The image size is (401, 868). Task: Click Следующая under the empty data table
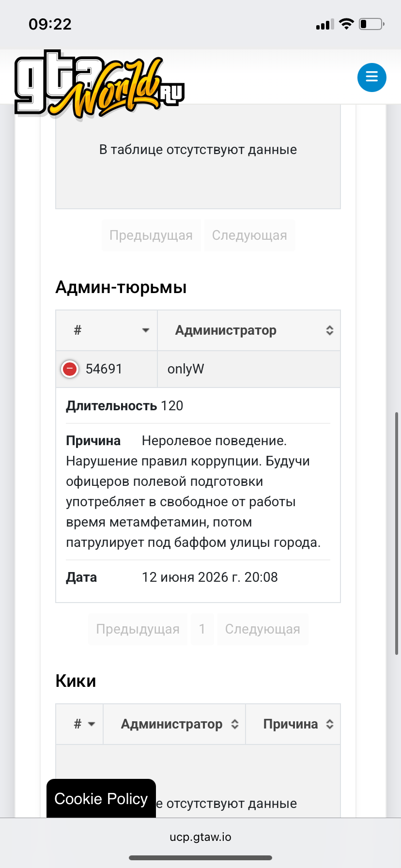249,235
